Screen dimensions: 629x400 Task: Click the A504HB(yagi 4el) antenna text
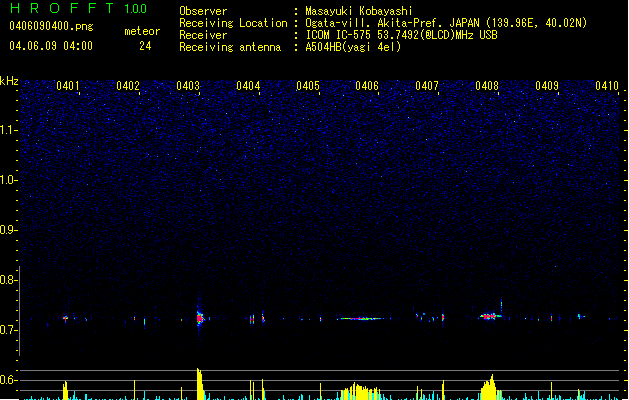[353, 47]
